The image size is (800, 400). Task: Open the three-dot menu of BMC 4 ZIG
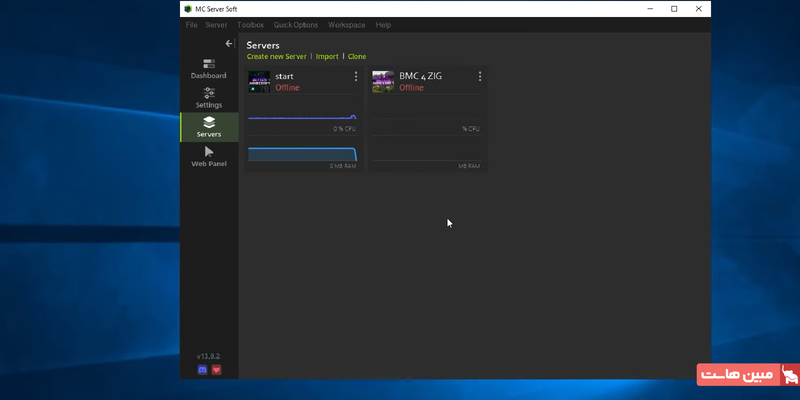480,77
